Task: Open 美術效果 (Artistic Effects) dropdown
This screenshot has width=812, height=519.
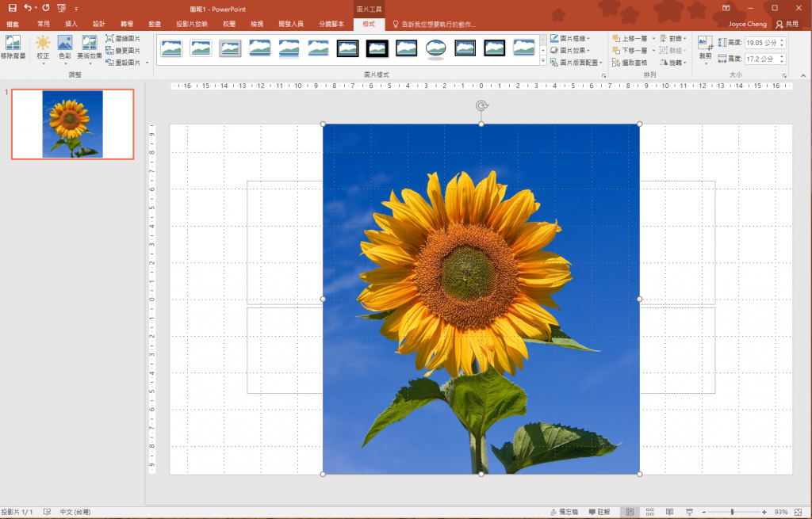Action: [90, 50]
